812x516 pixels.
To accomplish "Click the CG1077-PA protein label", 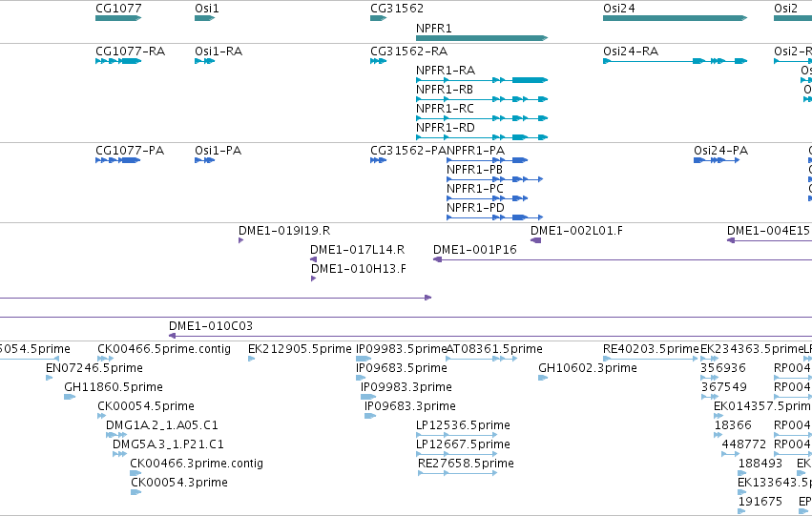I will (130, 151).
